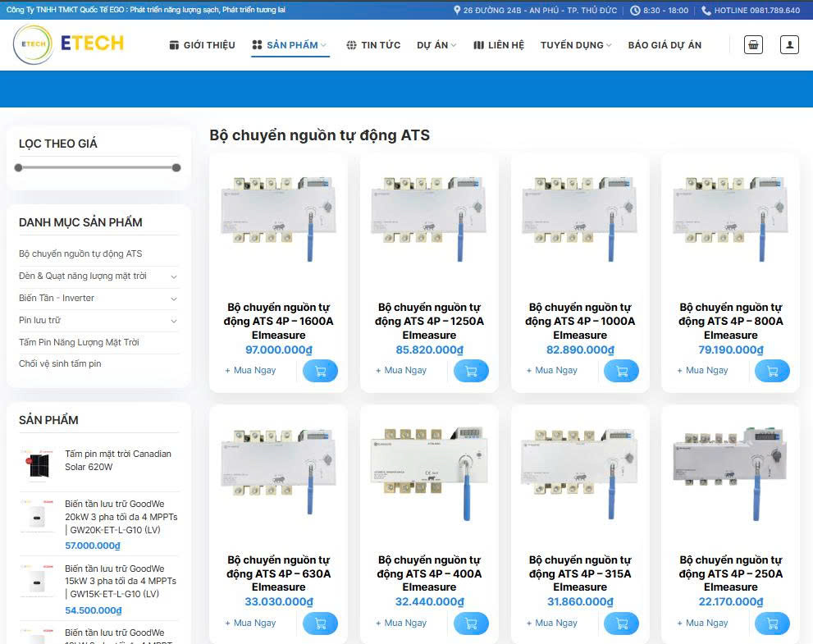Click cart button for ATS 4P – 250A
The image size is (813, 644).
[x=772, y=623]
